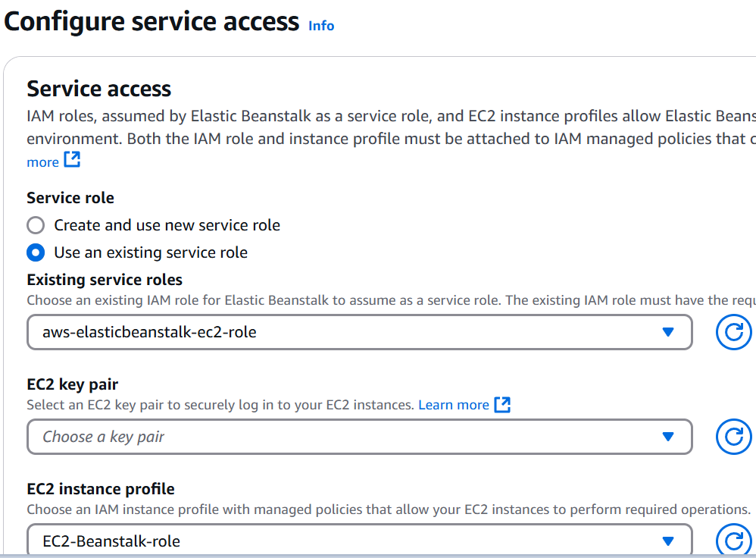Refresh the EC2 instance profile list
This screenshot has height=558, width=756.
coord(734,541)
